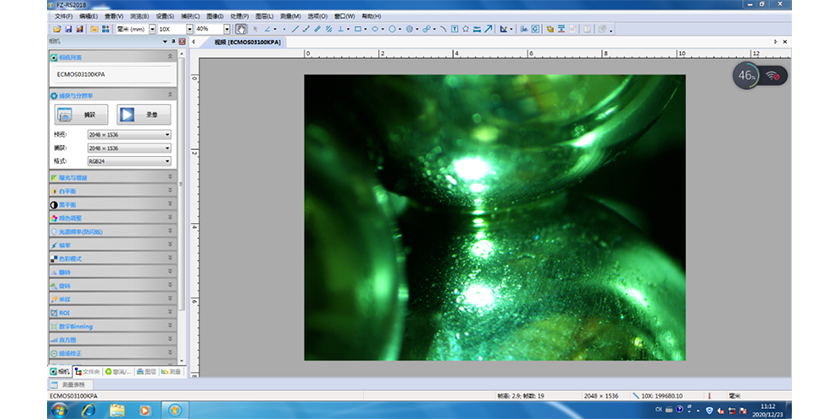Expand the 帧率 frame rate panel
Viewport: 840px width, 420px height.
pyautogui.click(x=112, y=245)
